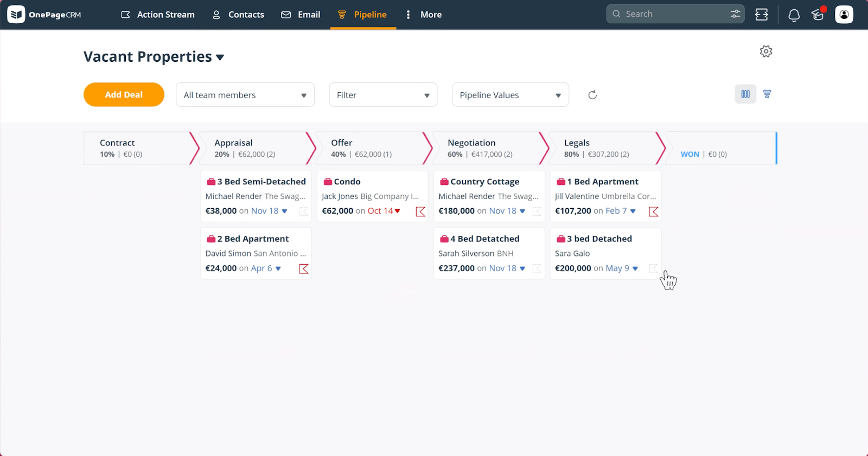Select the WON stage header
This screenshot has width=868, height=456.
coord(721,148)
